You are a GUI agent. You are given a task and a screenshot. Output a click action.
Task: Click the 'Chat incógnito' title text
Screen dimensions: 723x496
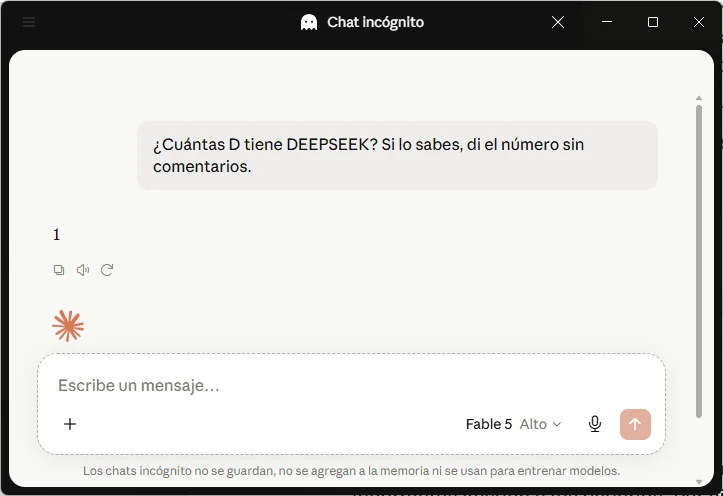375,22
